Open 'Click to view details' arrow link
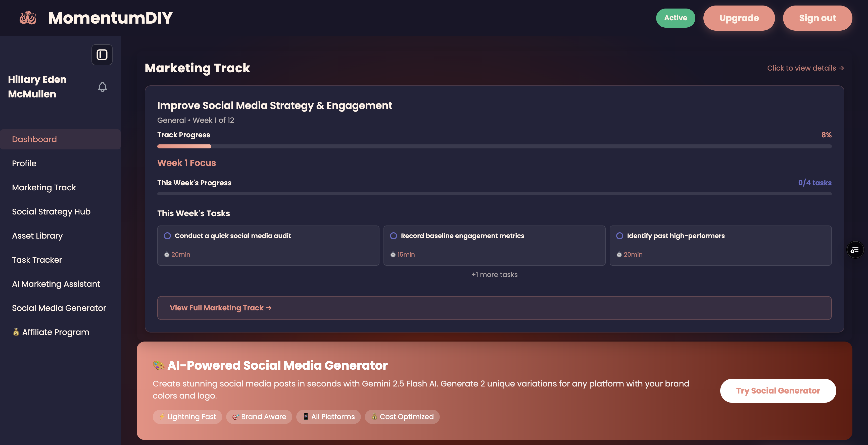This screenshot has width=868, height=445. pyautogui.click(x=805, y=68)
